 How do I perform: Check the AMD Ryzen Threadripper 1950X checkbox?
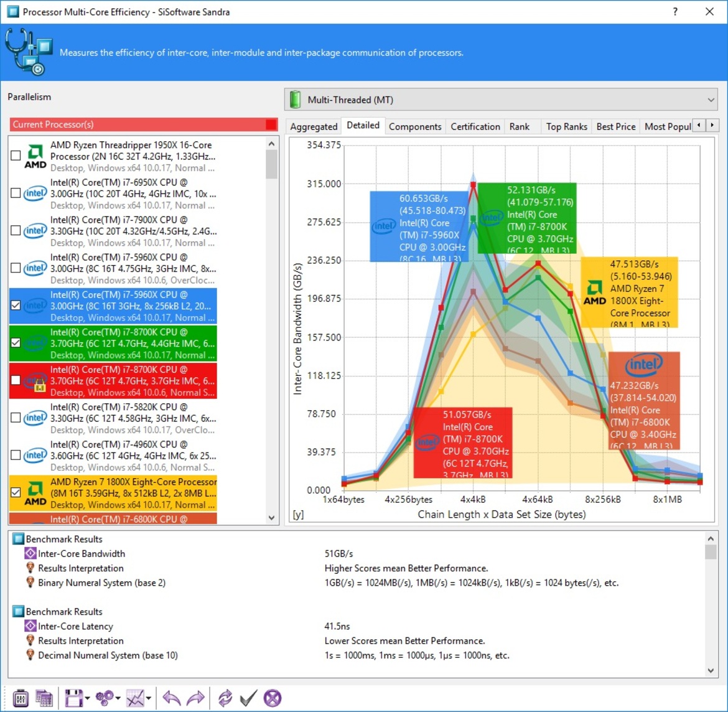tap(16, 156)
